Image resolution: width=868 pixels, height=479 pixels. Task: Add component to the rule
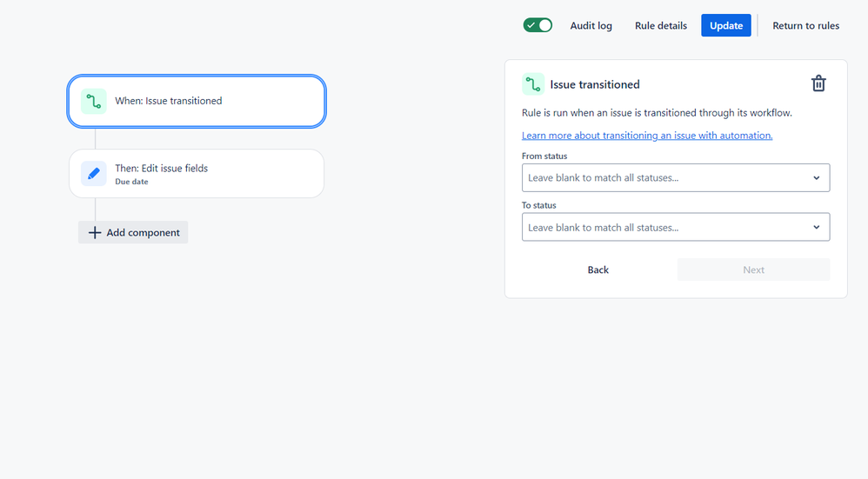click(143, 233)
